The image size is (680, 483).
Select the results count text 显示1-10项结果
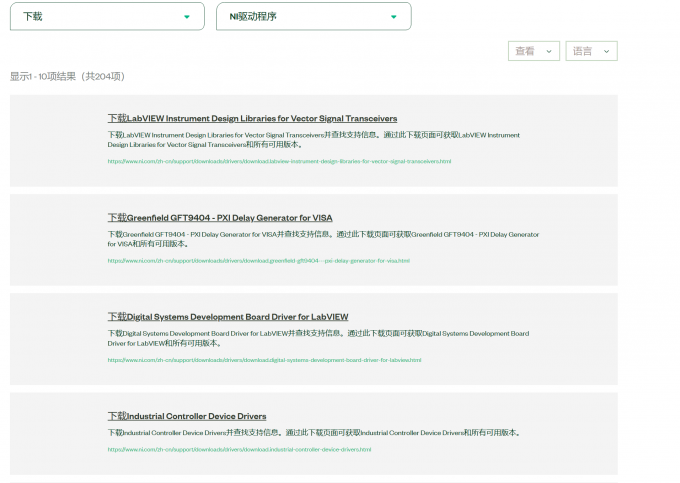(68, 76)
